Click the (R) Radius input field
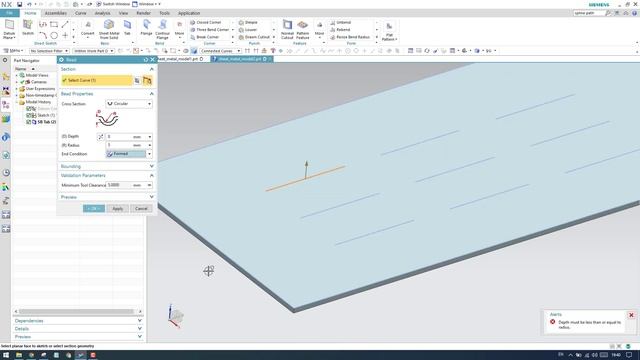640x360 pixels. tap(129, 145)
